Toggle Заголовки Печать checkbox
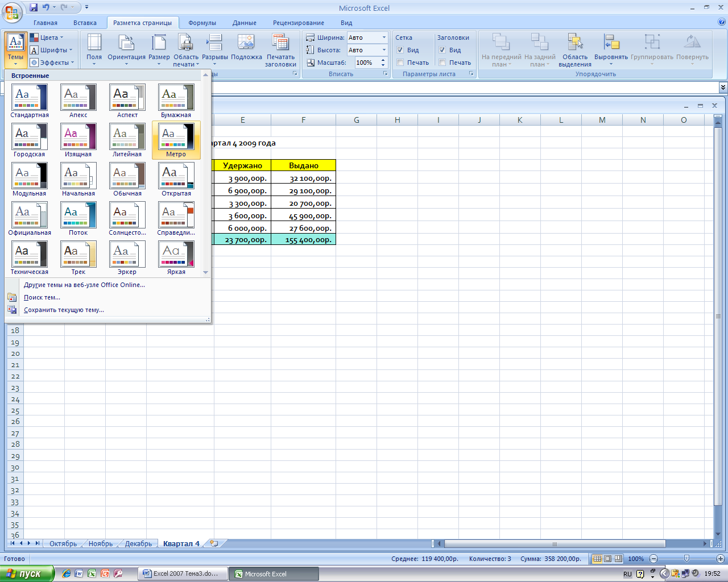Image resolution: width=728 pixels, height=582 pixels. click(442, 63)
